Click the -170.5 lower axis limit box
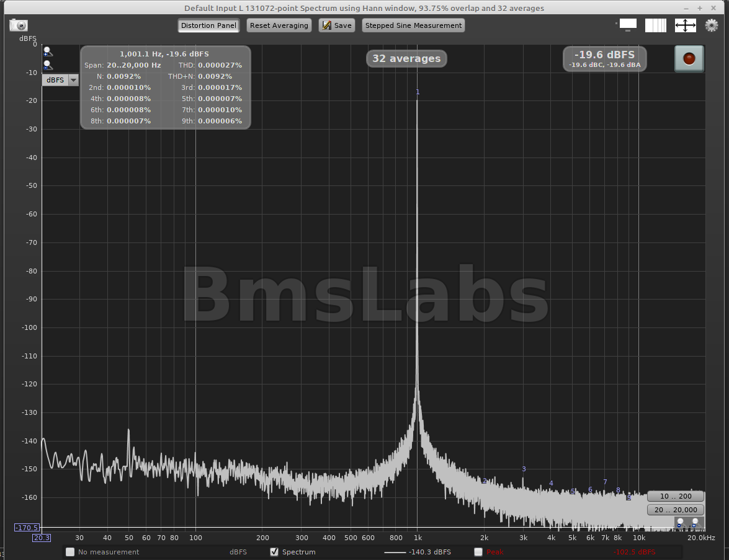Image resolution: width=729 pixels, height=560 pixels. tap(27, 528)
